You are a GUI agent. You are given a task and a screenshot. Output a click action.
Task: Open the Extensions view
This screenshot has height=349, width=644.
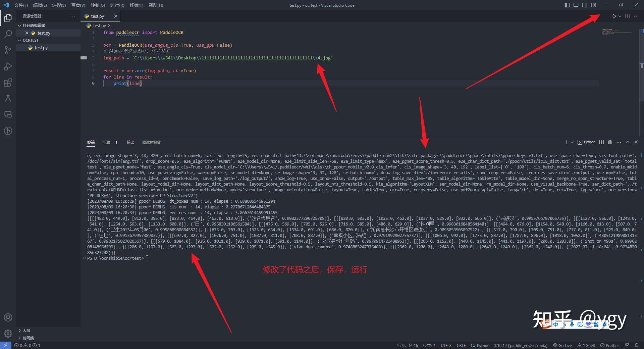click(8, 83)
